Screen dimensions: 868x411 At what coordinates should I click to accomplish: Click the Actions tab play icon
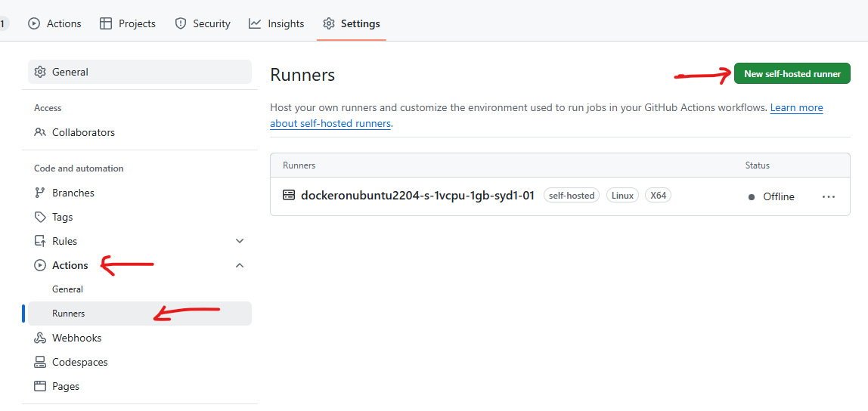(x=34, y=23)
